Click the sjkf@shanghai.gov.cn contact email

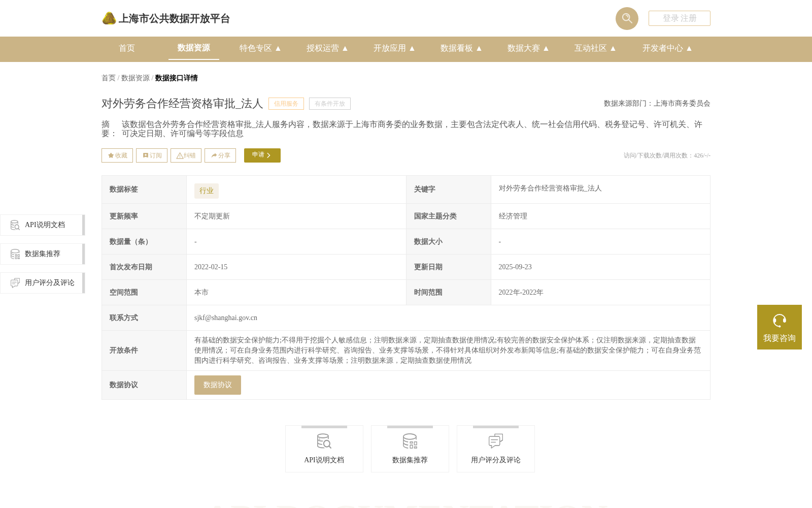(226, 318)
